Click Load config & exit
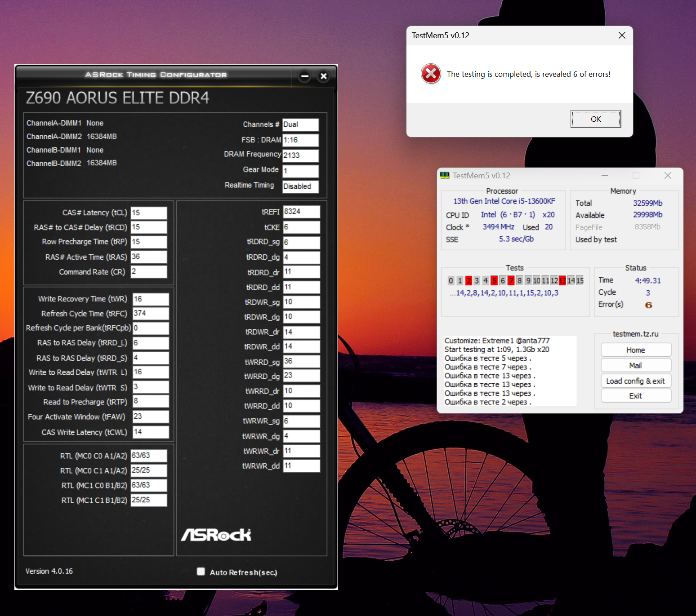The width and height of the screenshot is (696, 616). pyautogui.click(x=636, y=381)
